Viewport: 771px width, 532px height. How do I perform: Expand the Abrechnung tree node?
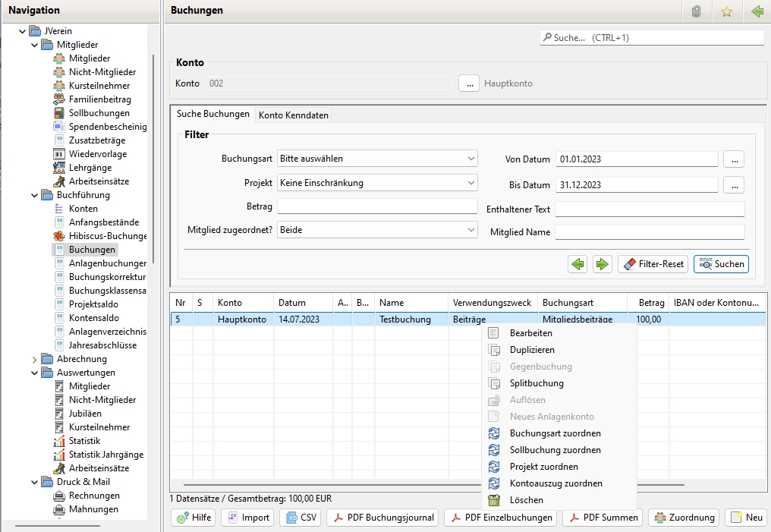[x=34, y=359]
